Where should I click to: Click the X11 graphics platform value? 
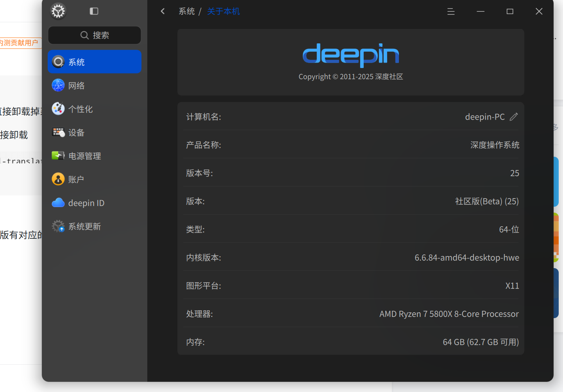(x=512, y=286)
